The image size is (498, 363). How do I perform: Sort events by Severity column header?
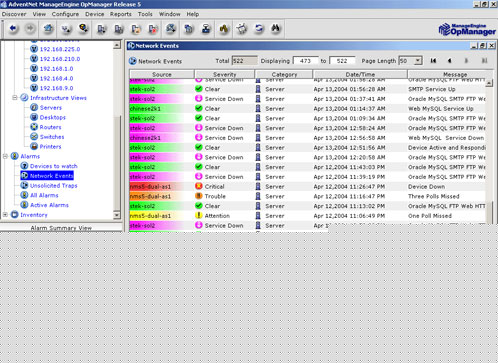[224, 74]
